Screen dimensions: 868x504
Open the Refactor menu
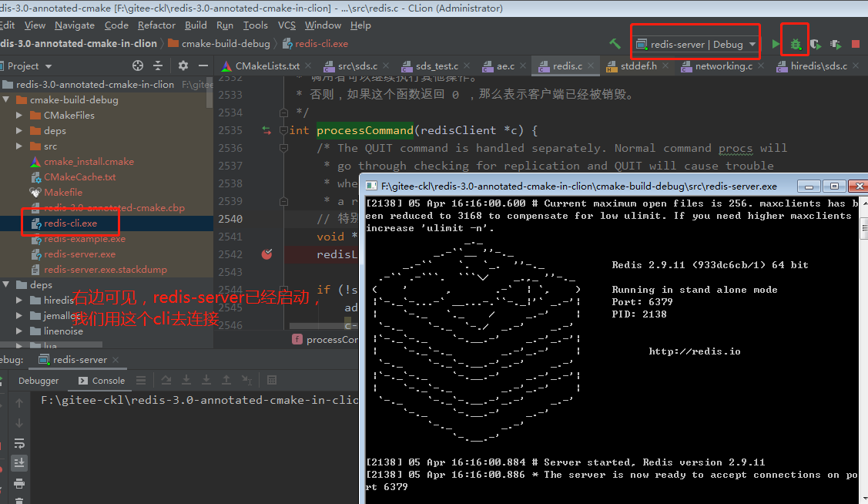coord(156,25)
